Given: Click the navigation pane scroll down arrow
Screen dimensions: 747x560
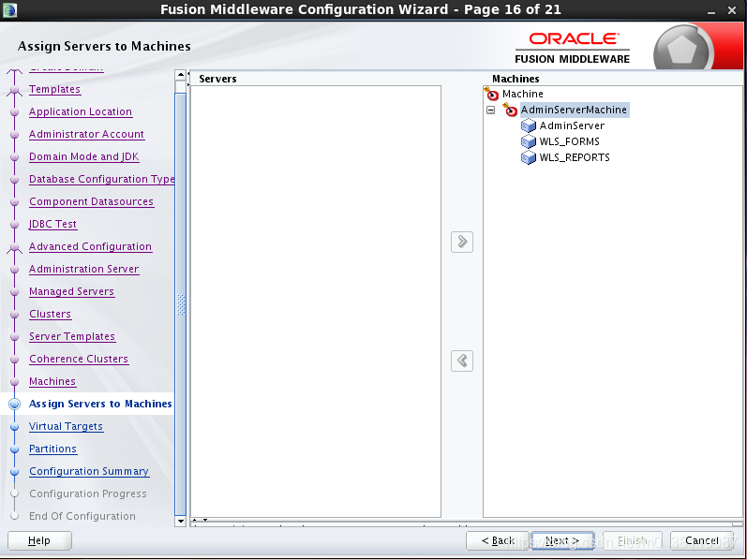Looking at the screenshot, I should coord(181,521).
